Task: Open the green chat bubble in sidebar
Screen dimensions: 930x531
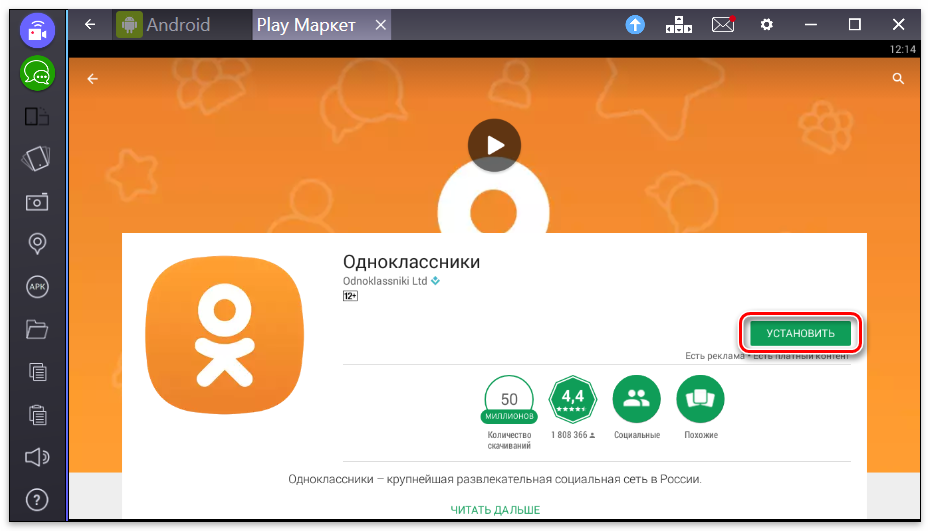Action: 37,73
